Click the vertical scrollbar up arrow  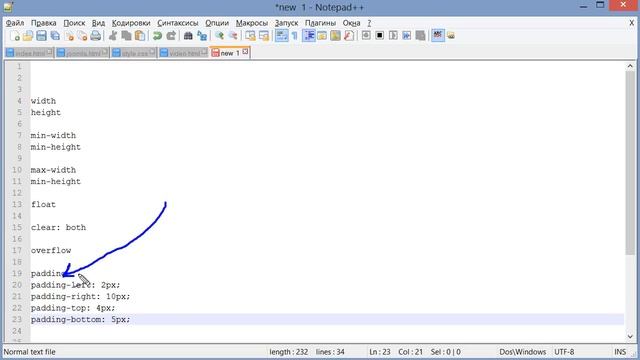point(630,66)
